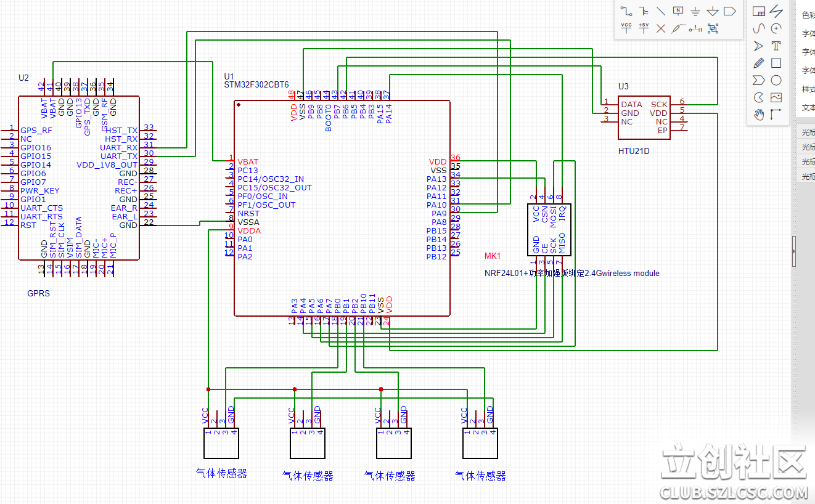Screen dimensions: 815x504
Task: Click the MK1 designator text
Action: pyautogui.click(x=493, y=256)
